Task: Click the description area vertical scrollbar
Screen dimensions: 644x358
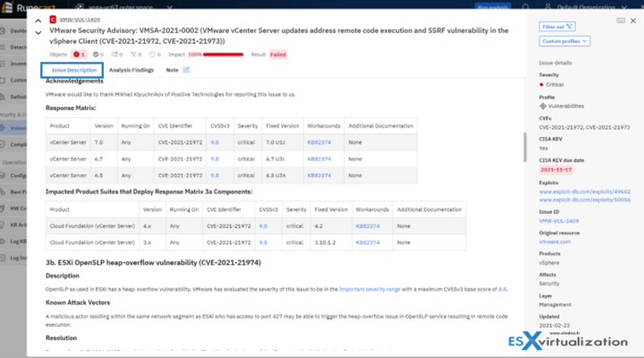Action: [x=524, y=147]
